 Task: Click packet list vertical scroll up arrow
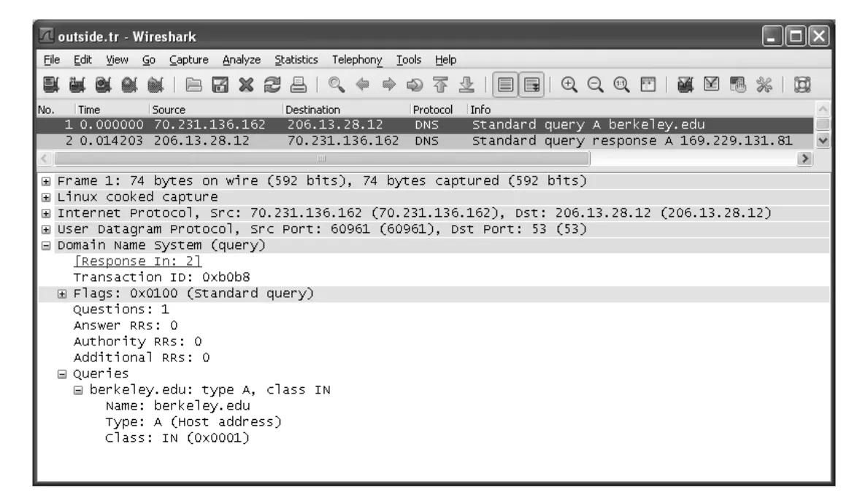click(x=823, y=109)
